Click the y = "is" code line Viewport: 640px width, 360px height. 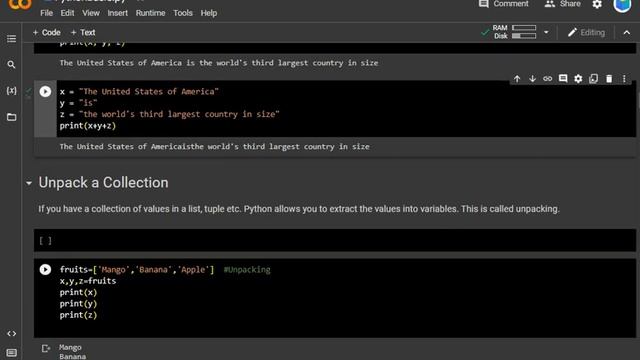click(x=78, y=103)
